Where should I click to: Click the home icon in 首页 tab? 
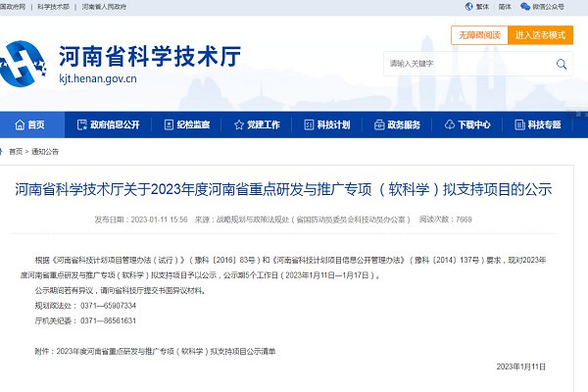pyautogui.click(x=18, y=125)
